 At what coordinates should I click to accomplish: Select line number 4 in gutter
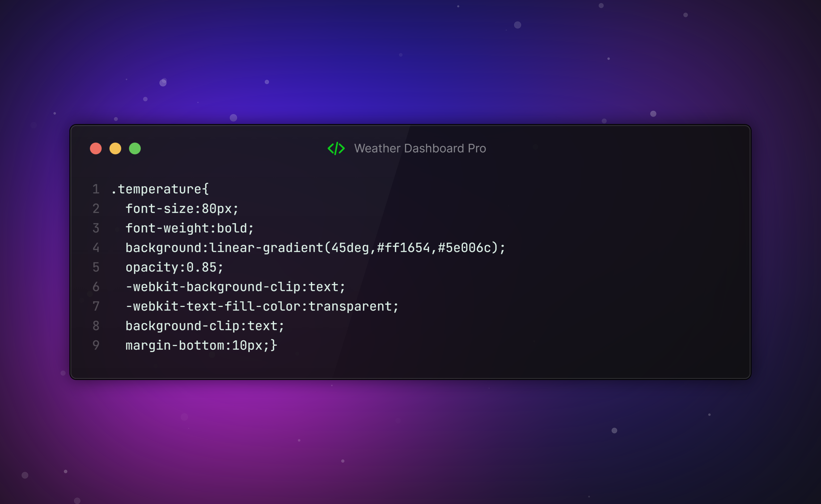click(x=96, y=248)
